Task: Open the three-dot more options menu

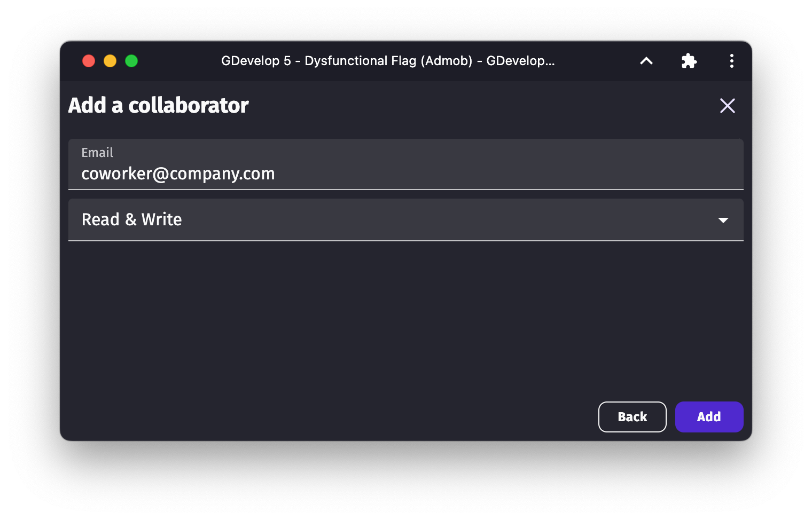Action: click(x=732, y=61)
